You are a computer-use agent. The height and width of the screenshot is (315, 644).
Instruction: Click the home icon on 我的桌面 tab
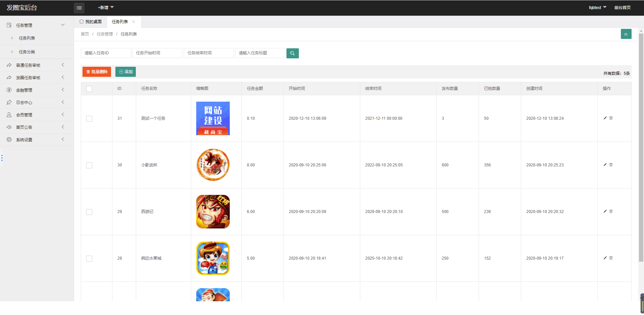pyautogui.click(x=82, y=21)
